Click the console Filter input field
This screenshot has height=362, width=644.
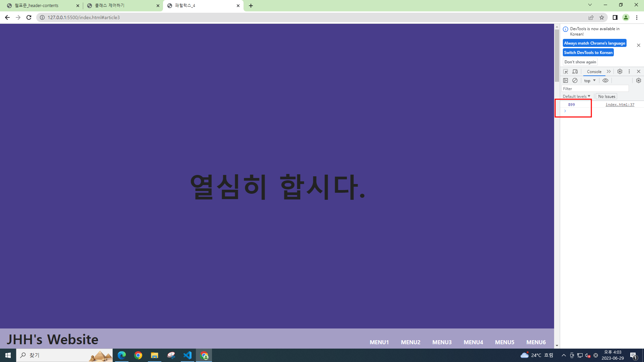tap(595, 88)
